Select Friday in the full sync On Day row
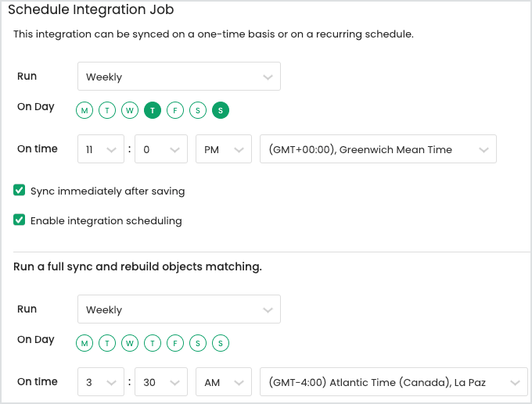This screenshot has width=532, height=404. click(x=175, y=343)
